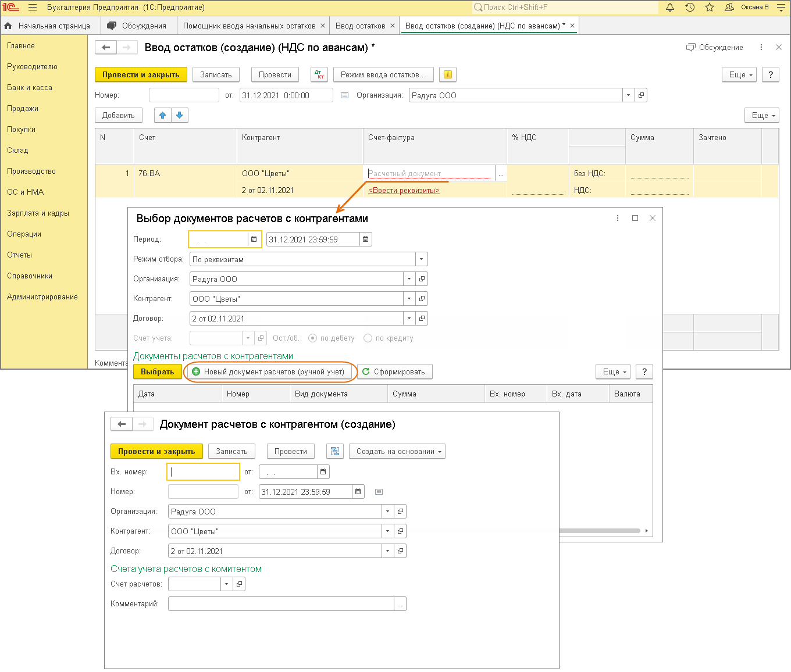Open the main hamburger menu in title bar
Viewport: 791px width, 672px height.
pyautogui.click(x=33, y=8)
